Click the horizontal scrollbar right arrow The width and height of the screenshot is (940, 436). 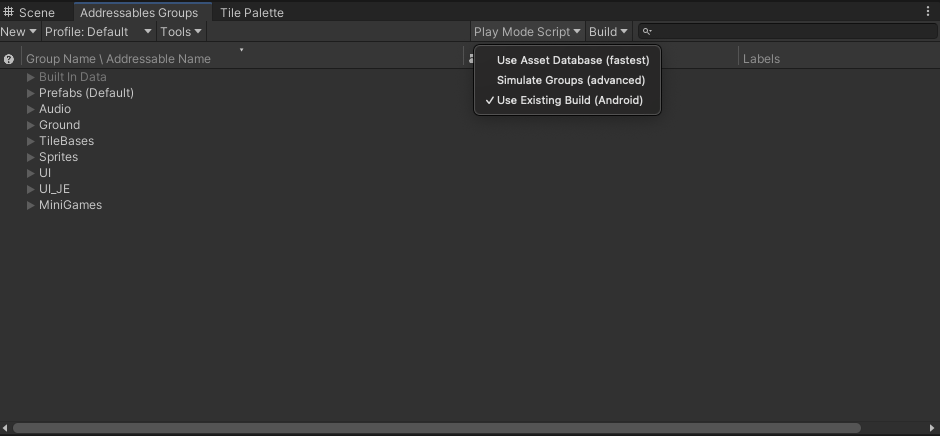pos(934,428)
